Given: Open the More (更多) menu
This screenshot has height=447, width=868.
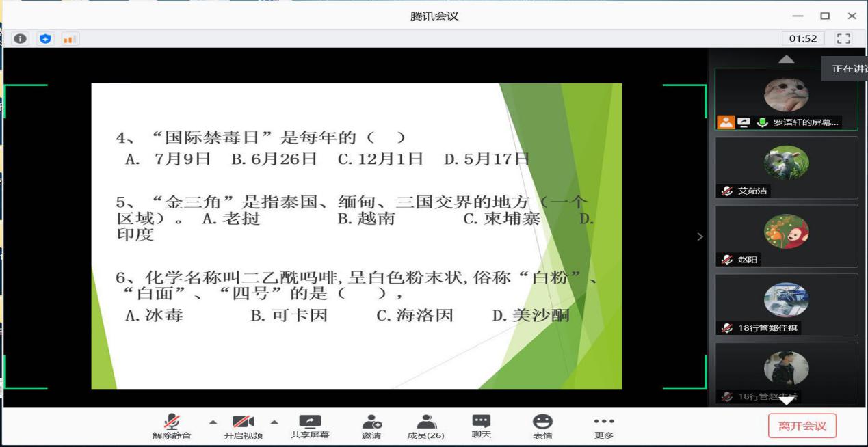Looking at the screenshot, I should [x=603, y=426].
